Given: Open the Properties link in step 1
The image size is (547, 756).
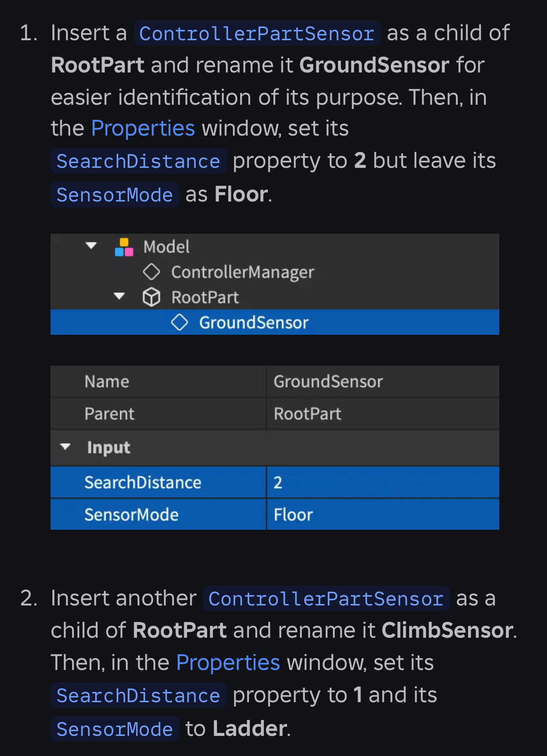Looking at the screenshot, I should coord(143,128).
